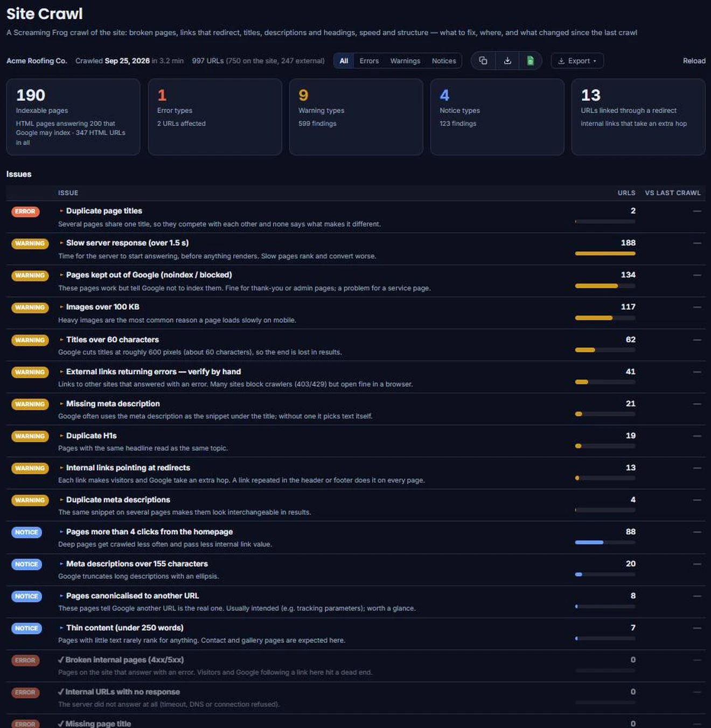
Task: Click the WARNING badge on Images over 100 KB
Action: (x=30, y=307)
